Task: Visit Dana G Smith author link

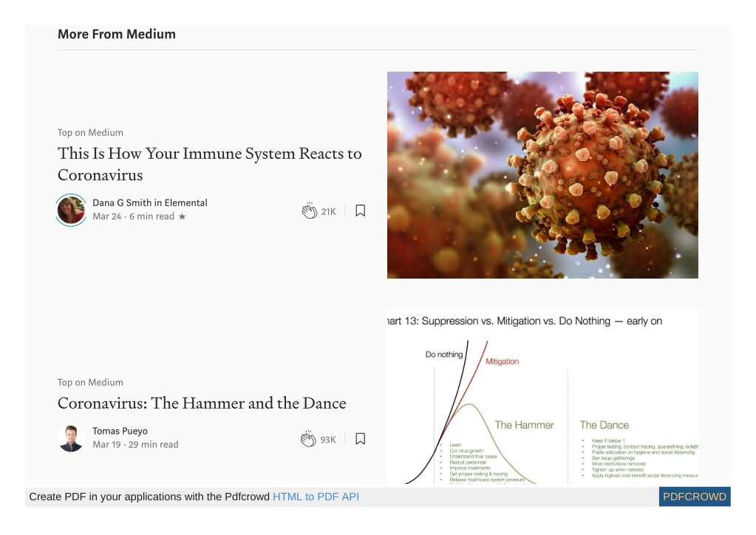Action: tap(122, 203)
